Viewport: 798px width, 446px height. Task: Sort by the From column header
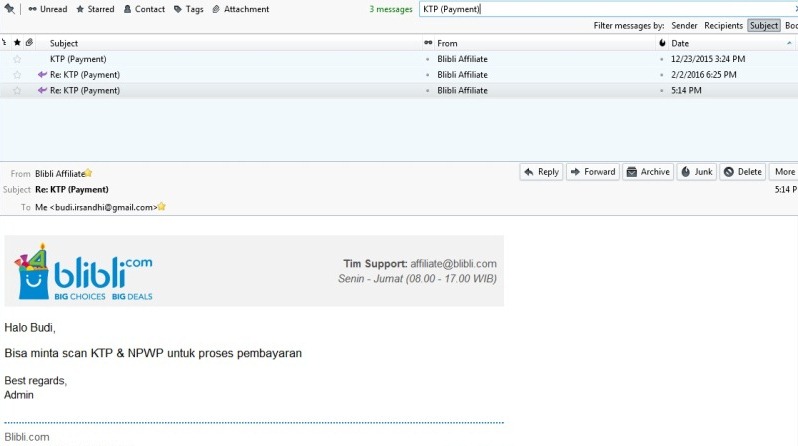[x=447, y=43]
